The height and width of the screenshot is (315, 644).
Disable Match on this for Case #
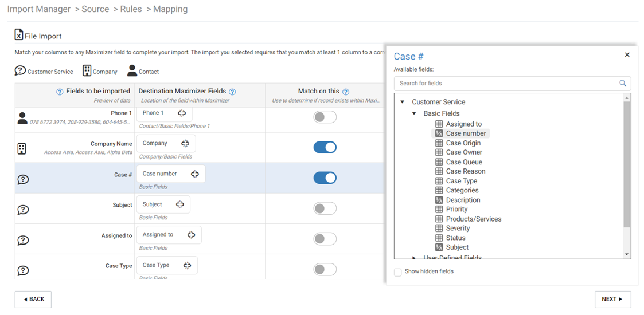(x=325, y=178)
